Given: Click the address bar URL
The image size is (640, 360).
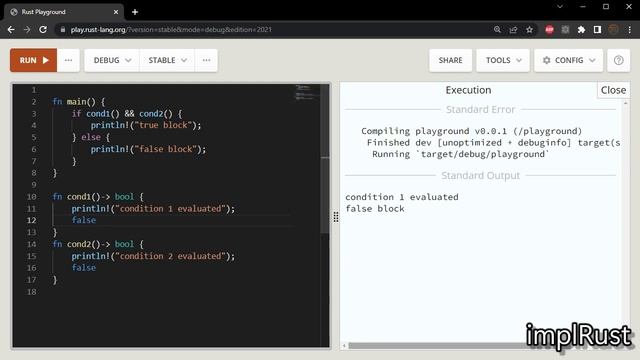Looking at the screenshot, I should point(171,29).
